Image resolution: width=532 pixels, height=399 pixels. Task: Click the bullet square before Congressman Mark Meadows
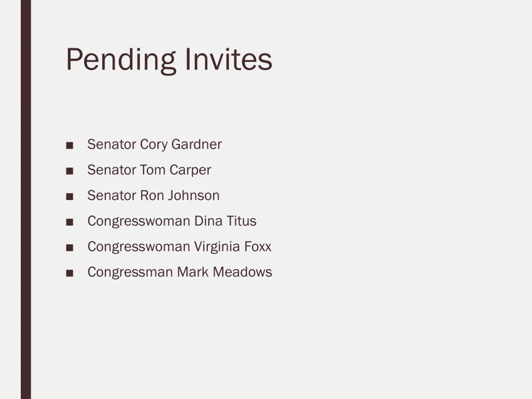[69, 273]
